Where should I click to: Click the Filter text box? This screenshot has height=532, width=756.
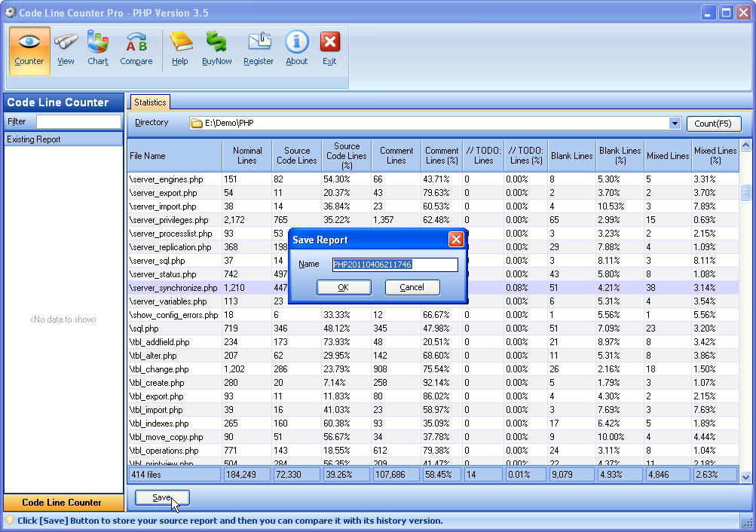(78, 121)
